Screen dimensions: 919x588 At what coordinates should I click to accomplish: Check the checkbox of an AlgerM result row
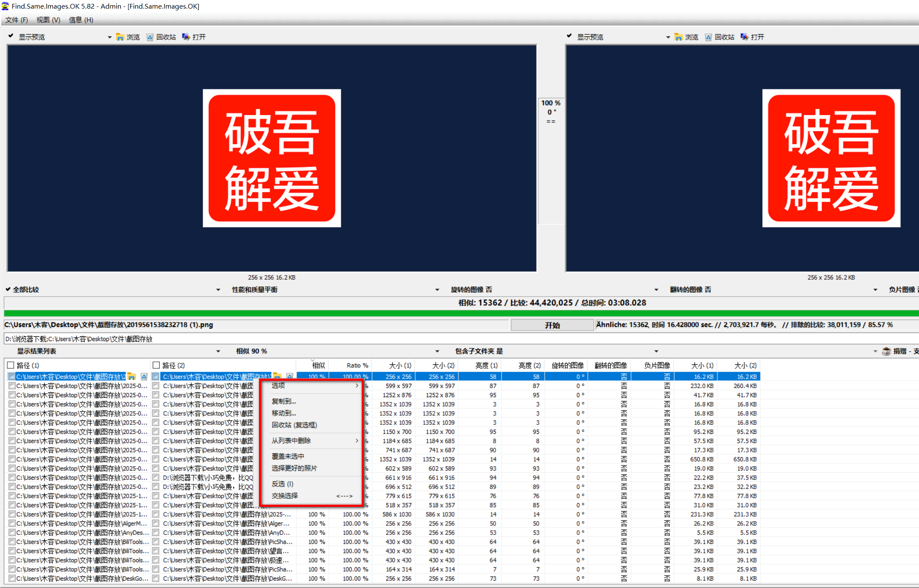12,523
